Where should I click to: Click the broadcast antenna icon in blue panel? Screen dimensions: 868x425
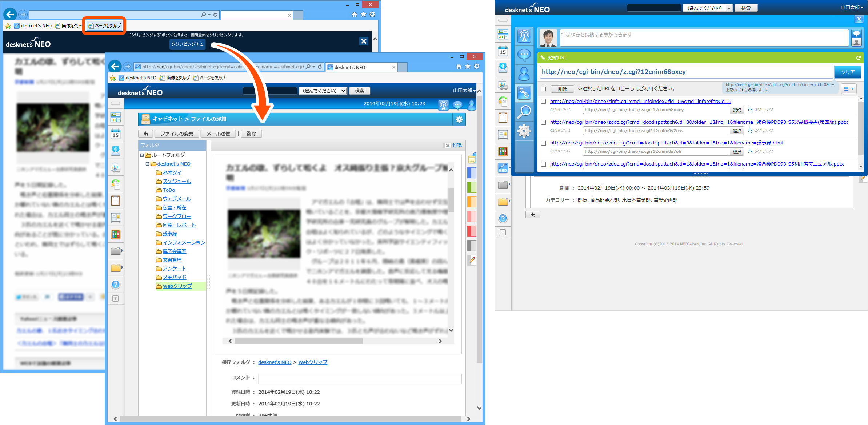pos(524,36)
